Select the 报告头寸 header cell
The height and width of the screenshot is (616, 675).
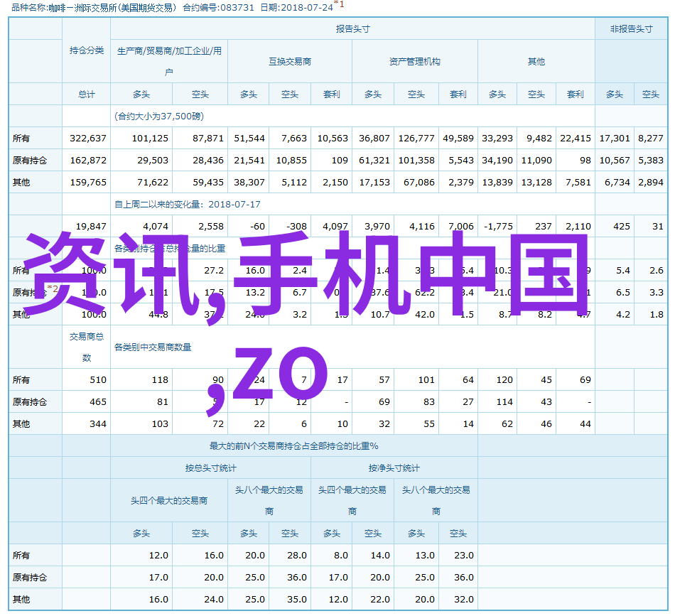[352, 29]
